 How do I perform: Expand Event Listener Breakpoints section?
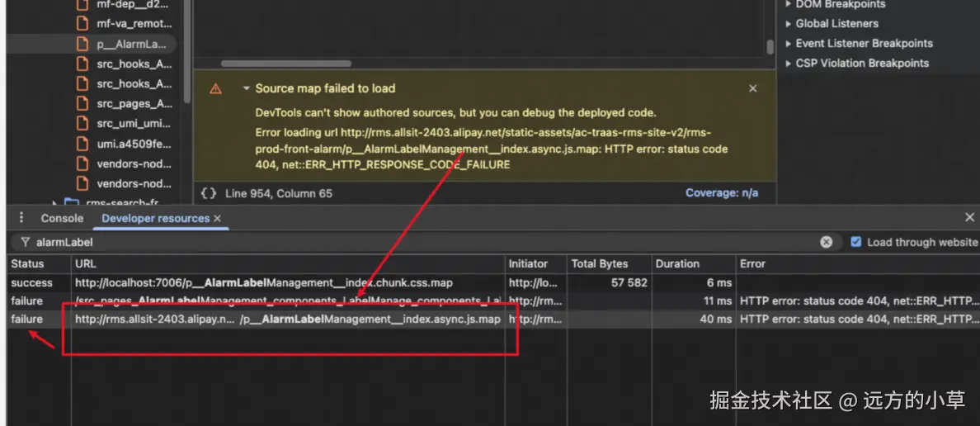pos(789,44)
